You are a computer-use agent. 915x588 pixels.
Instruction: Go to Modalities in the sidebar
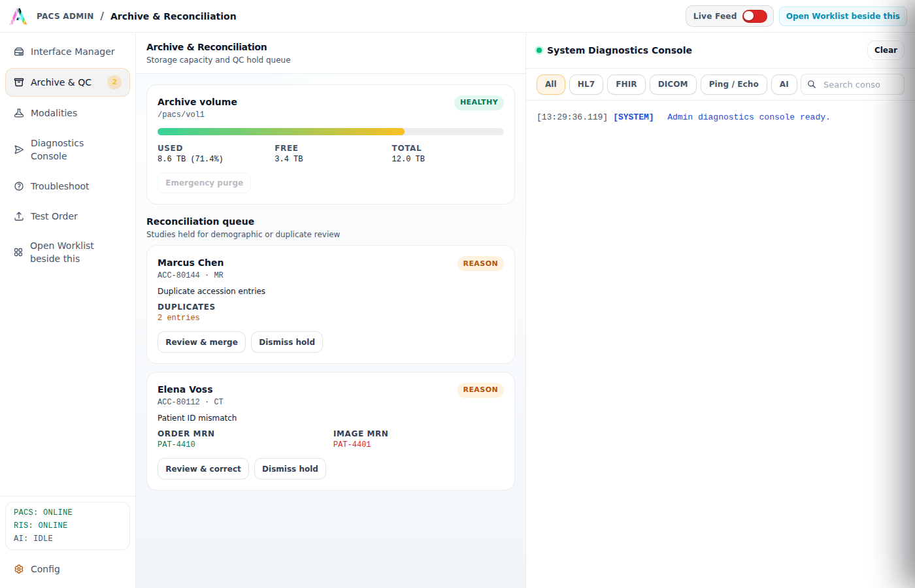(67, 113)
